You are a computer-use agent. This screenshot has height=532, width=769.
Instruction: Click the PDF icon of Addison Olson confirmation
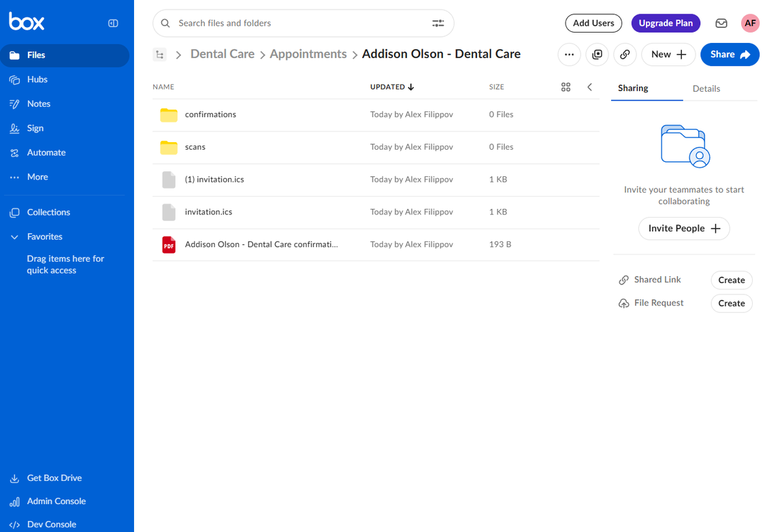pyautogui.click(x=169, y=245)
